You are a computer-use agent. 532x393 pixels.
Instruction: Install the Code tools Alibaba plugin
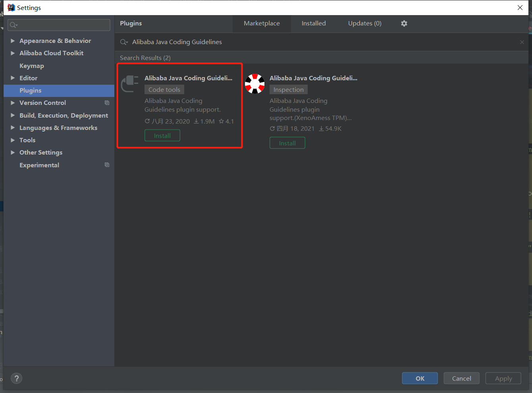pyautogui.click(x=162, y=136)
